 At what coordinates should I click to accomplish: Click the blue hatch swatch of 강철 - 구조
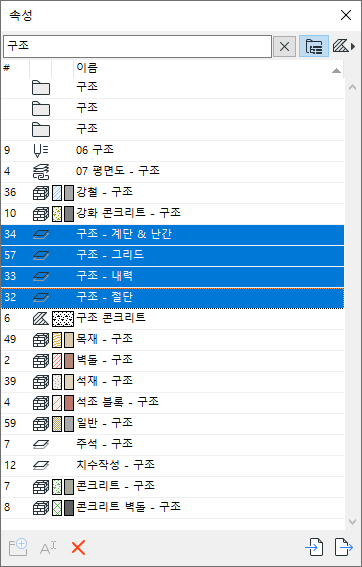tap(57, 193)
